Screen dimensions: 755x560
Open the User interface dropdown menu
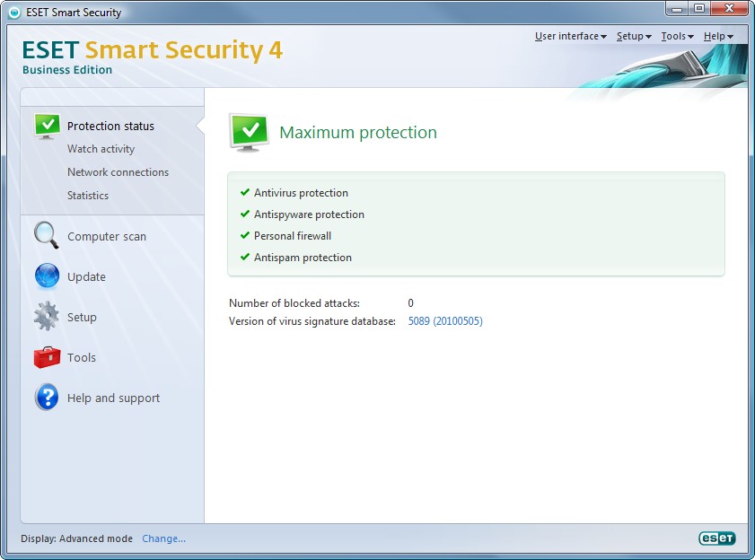(x=571, y=36)
